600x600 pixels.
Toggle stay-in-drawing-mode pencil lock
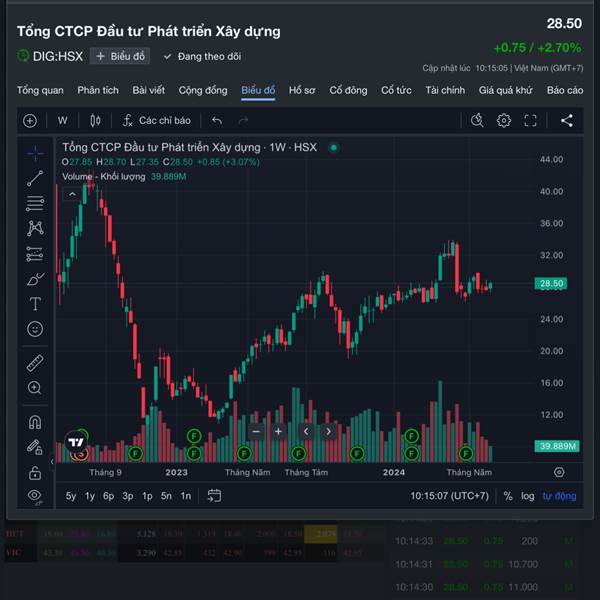35,447
